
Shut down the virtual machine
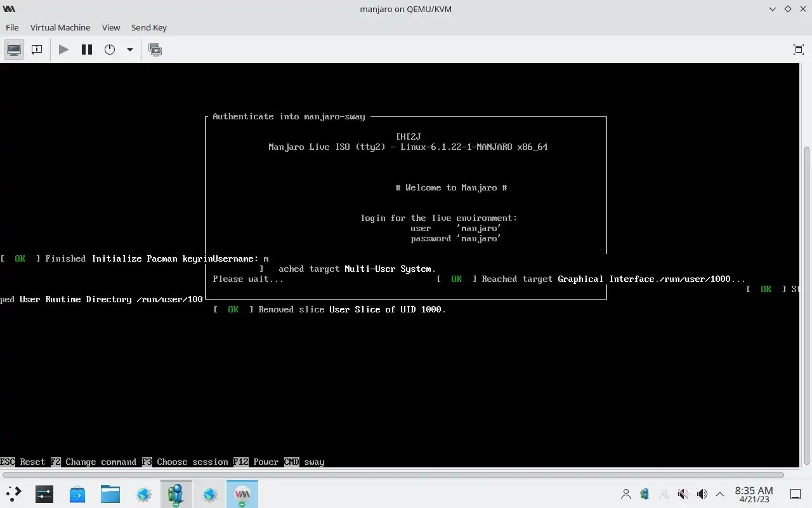(x=110, y=50)
